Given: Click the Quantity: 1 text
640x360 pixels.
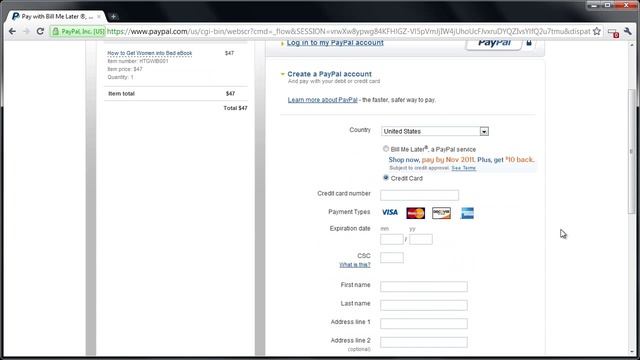Looking at the screenshot, I should (120, 77).
